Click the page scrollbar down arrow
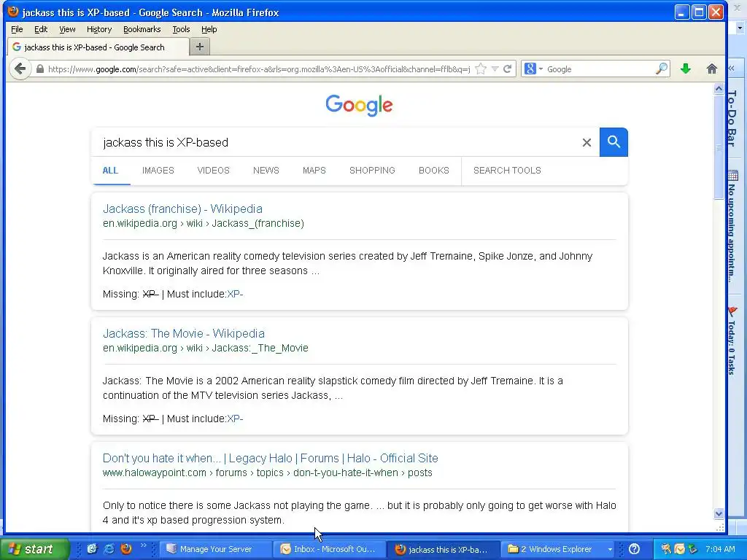Screen dimensions: 747x560 click(719, 513)
